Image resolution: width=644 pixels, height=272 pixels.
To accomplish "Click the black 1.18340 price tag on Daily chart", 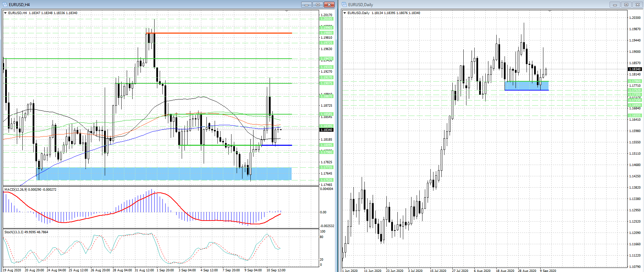I will [x=635, y=69].
